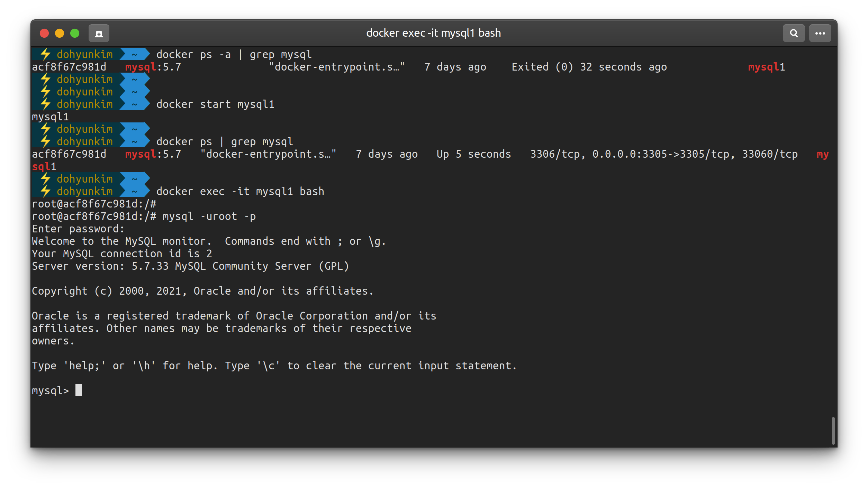868x489 pixels.
Task: Open a new terminal tab
Action: [x=99, y=33]
